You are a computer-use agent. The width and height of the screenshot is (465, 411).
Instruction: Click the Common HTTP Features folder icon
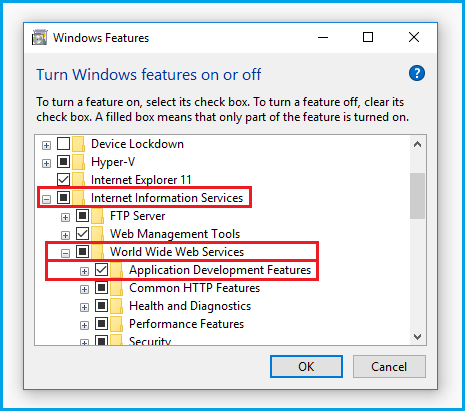point(117,288)
